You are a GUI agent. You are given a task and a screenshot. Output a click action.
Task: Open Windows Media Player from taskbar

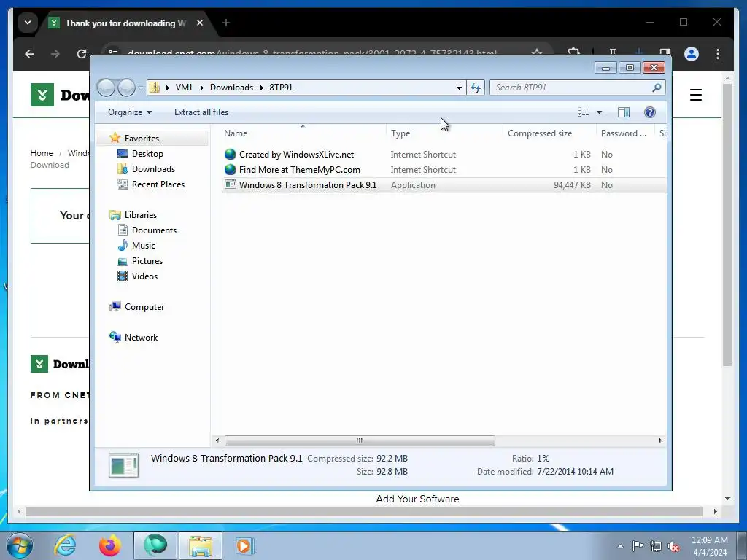[245, 545]
